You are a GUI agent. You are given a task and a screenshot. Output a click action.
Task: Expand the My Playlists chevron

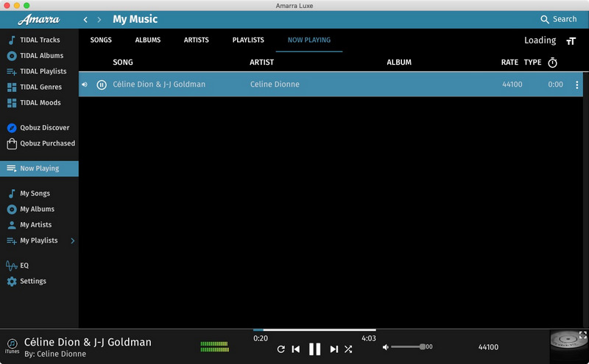tap(72, 240)
